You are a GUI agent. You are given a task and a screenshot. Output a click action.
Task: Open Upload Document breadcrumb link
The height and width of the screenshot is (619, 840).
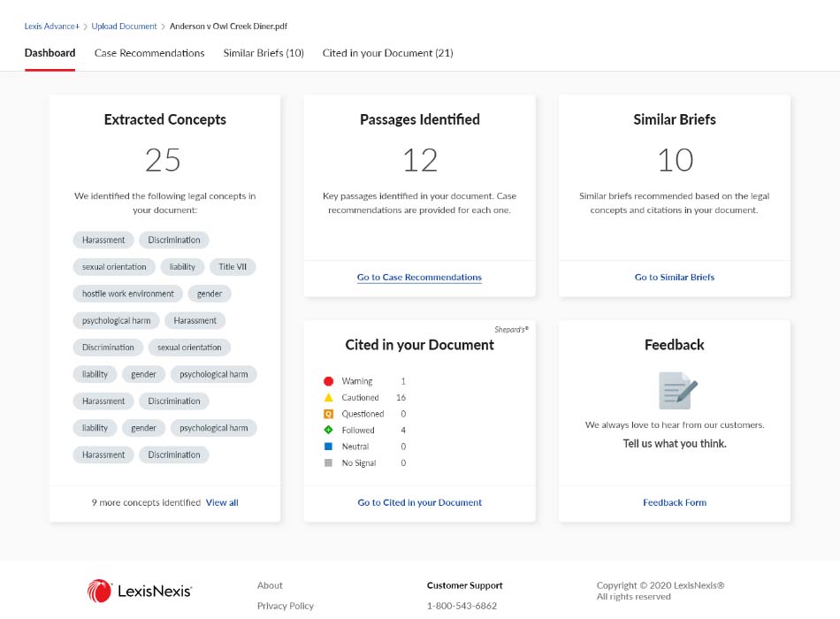pos(125,27)
